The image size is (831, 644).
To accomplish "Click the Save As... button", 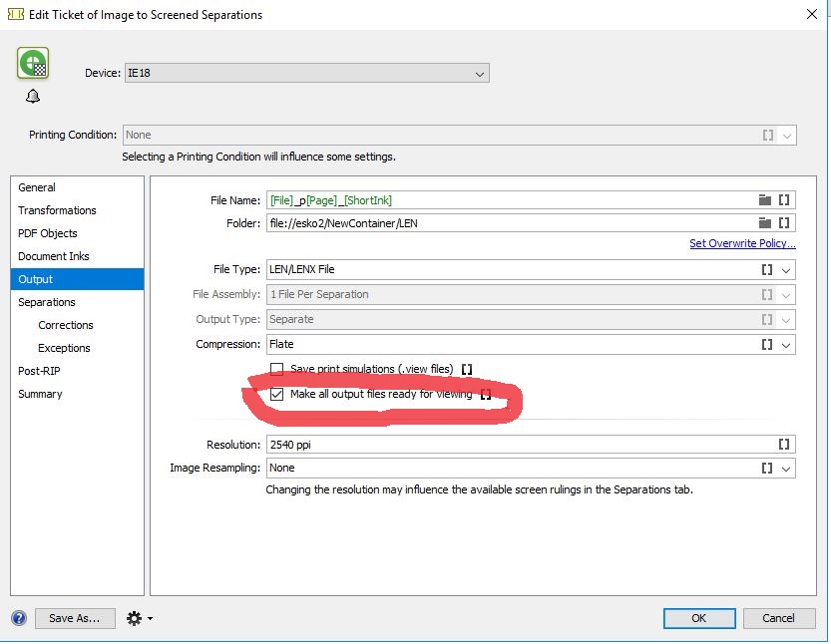I will click(x=75, y=618).
